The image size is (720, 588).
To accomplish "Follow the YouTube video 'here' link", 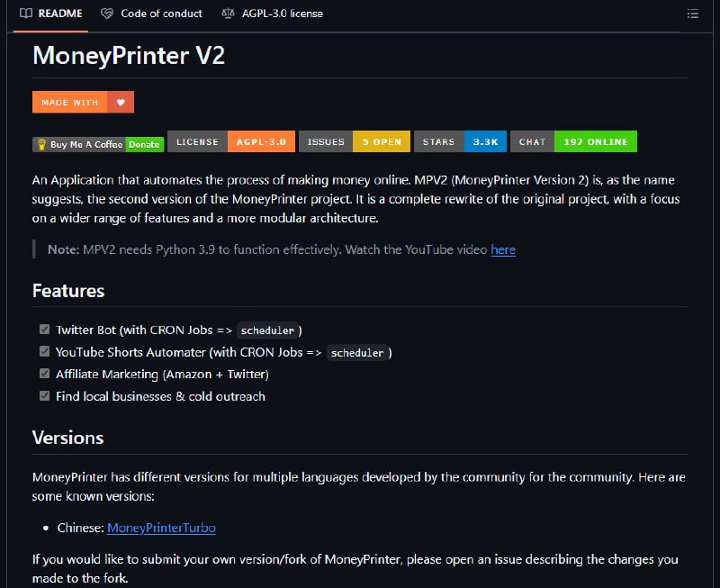I will point(503,249).
